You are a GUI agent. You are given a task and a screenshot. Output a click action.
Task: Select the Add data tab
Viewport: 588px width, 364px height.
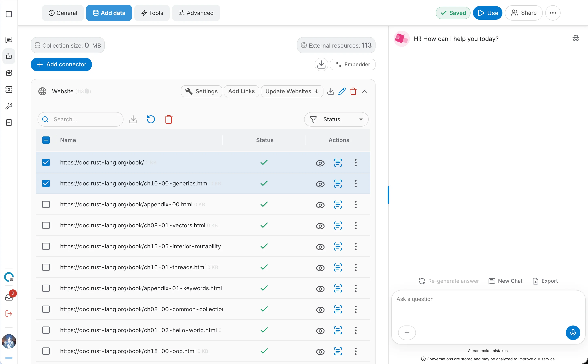coord(109,13)
